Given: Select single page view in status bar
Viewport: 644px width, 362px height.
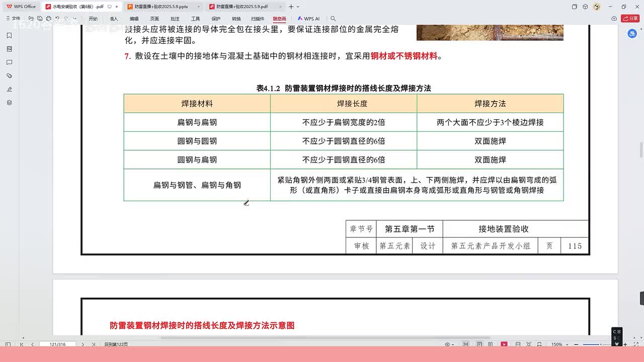Looking at the screenshot, I should tap(479, 344).
